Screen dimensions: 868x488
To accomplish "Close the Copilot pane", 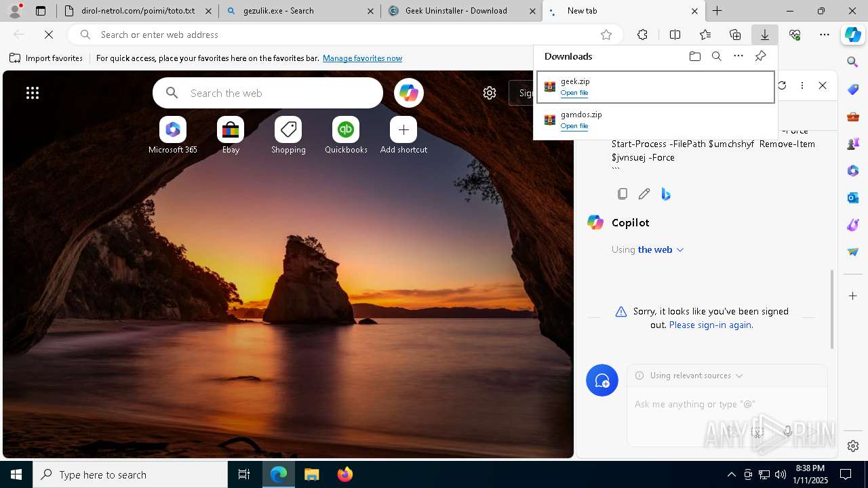I will (823, 85).
